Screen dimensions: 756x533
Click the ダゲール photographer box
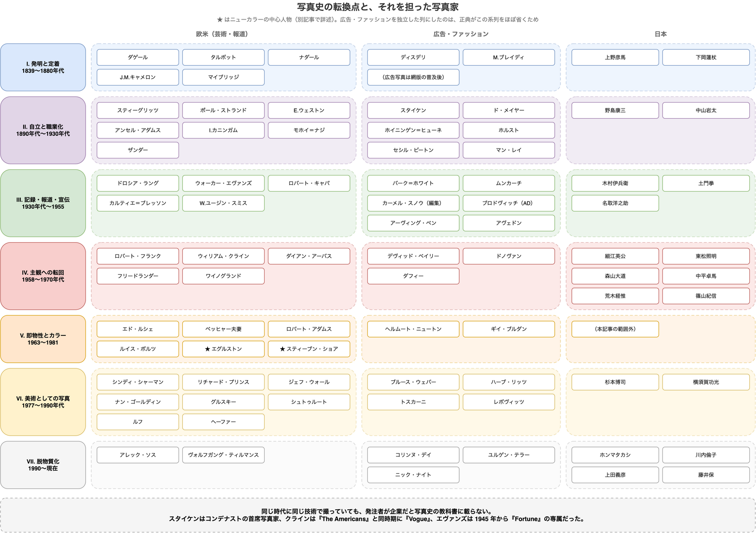[x=137, y=57]
